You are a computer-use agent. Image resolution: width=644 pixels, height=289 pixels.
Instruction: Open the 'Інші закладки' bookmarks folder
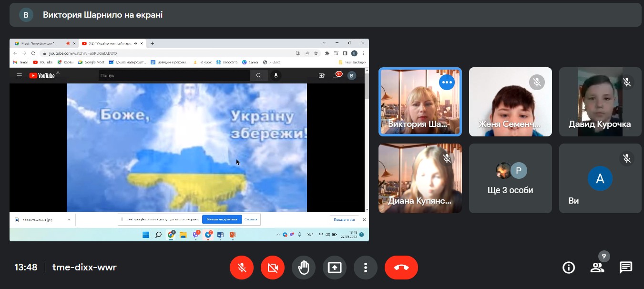pyautogui.click(x=353, y=62)
